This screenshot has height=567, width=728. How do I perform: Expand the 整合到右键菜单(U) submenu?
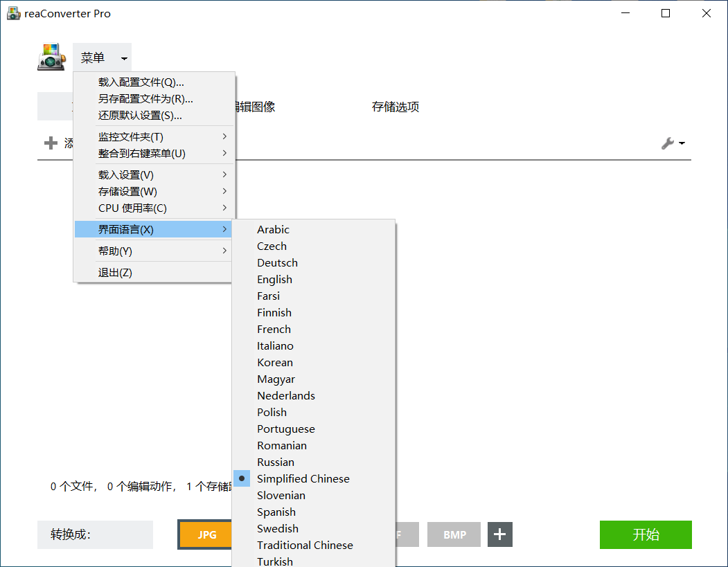154,154
